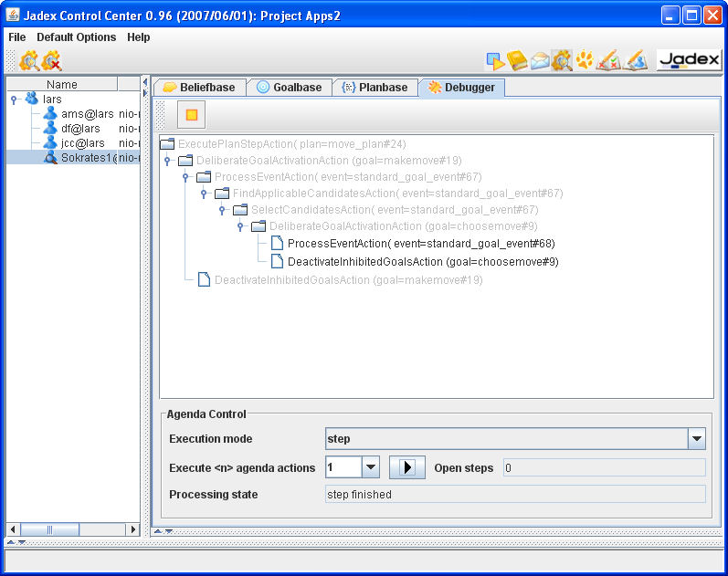Collapse FindApplicableCandidatesAction node
This screenshot has height=576, width=728.
(x=204, y=194)
